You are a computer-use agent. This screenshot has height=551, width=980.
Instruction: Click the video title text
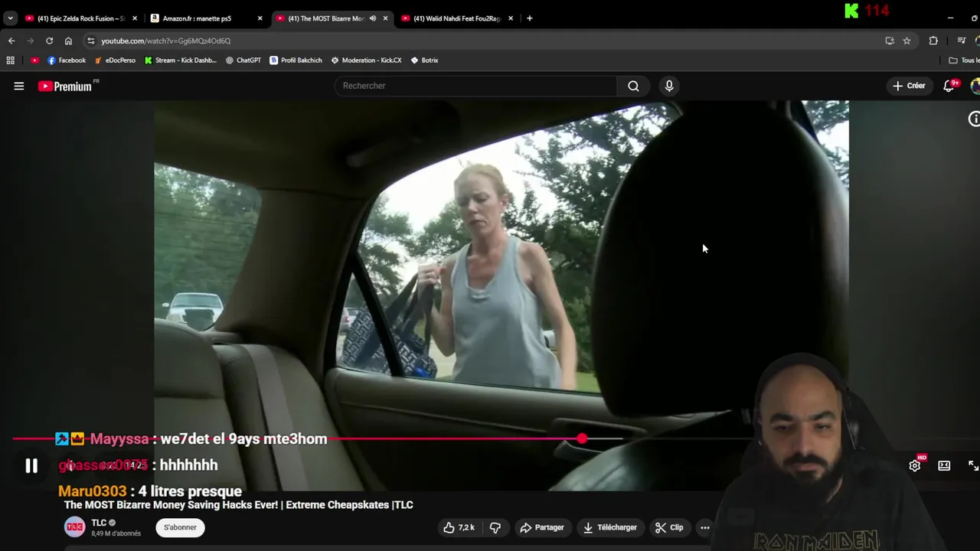[239, 504]
